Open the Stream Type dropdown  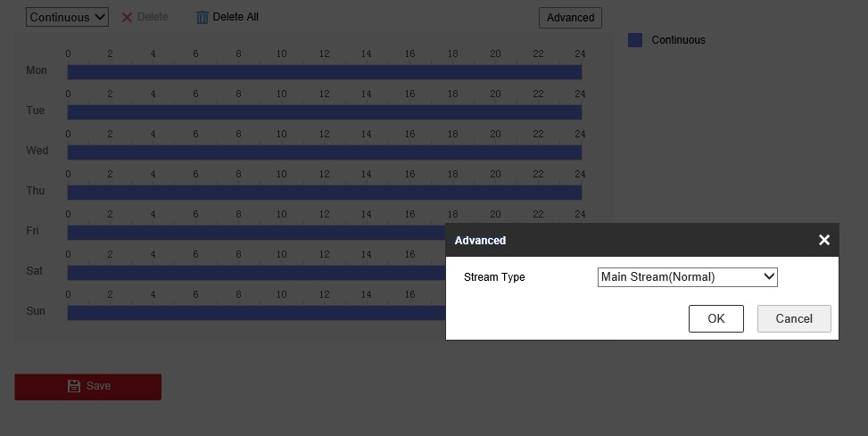pyautogui.click(x=687, y=277)
